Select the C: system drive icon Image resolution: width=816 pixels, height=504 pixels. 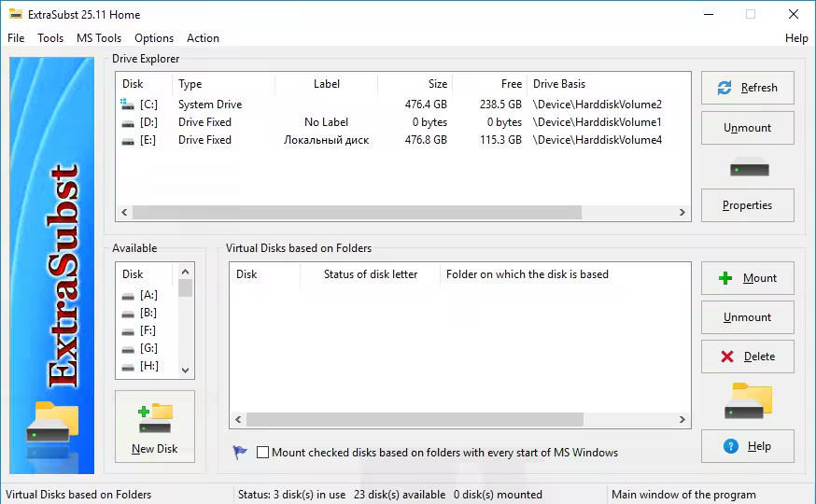pos(128,105)
